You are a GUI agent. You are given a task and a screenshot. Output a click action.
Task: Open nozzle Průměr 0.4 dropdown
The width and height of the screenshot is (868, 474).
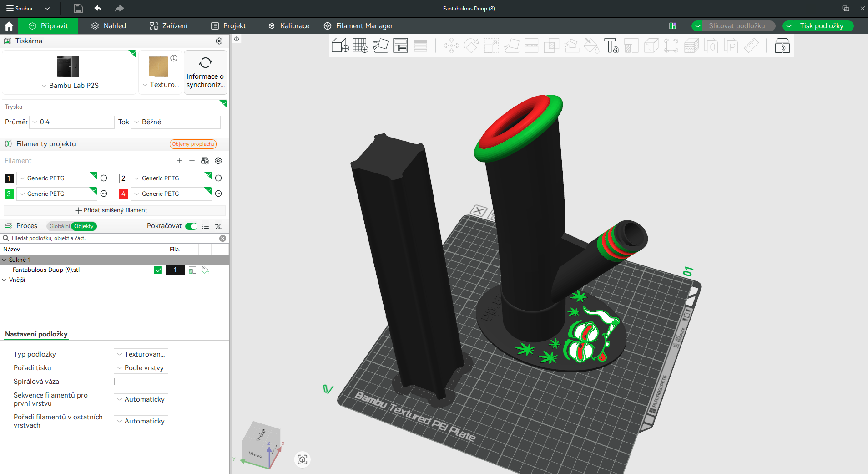click(72, 122)
